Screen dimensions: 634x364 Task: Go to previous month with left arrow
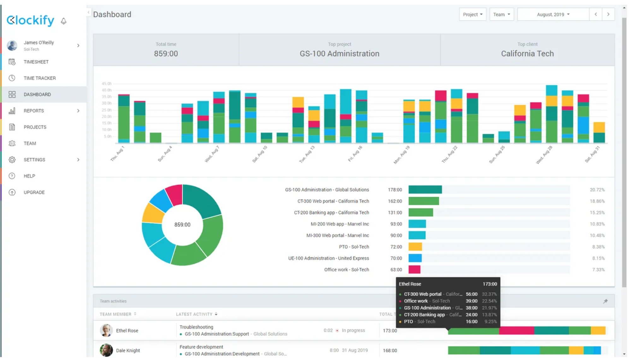[x=596, y=14]
